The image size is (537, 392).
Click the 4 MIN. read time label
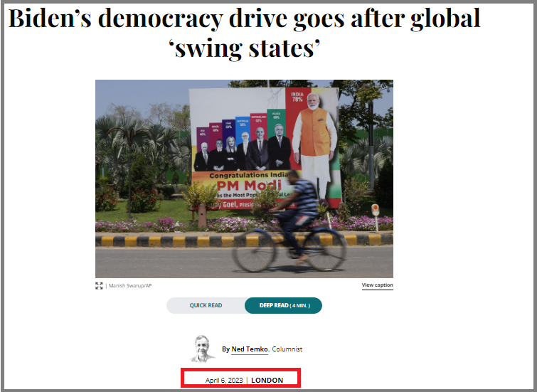tap(300, 306)
